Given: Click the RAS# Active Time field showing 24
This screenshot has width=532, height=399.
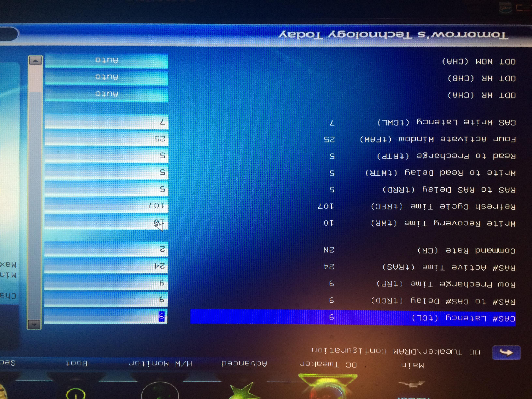Looking at the screenshot, I should click(x=106, y=266).
